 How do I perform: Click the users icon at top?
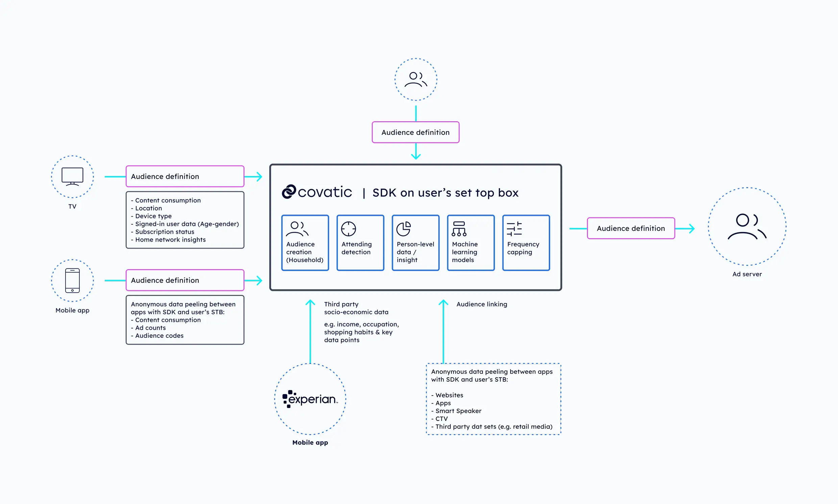click(416, 79)
